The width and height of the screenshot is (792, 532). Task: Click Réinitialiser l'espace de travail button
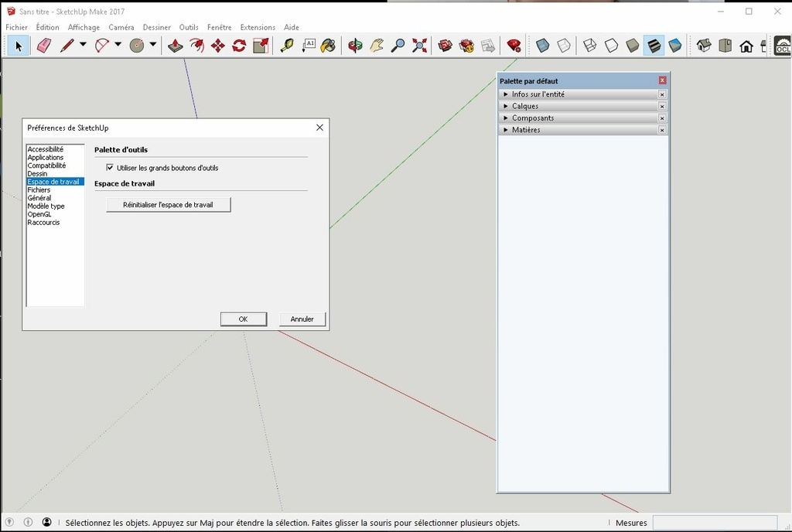168,204
